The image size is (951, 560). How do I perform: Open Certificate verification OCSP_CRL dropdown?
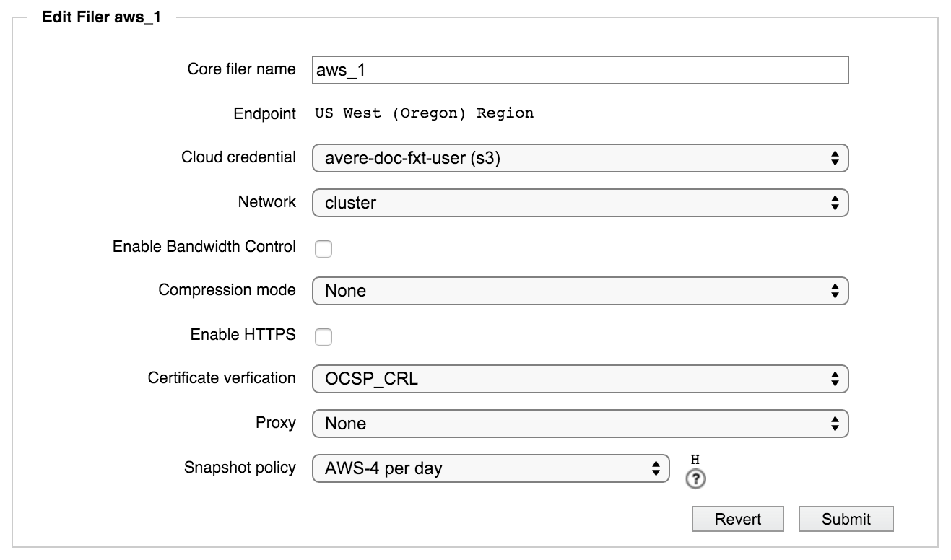click(580, 379)
